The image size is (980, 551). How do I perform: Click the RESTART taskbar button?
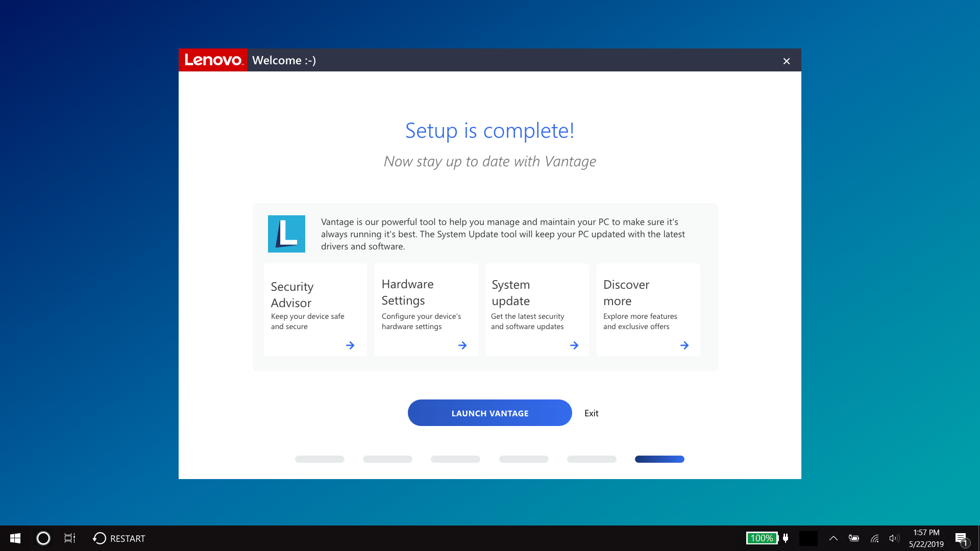pyautogui.click(x=119, y=538)
